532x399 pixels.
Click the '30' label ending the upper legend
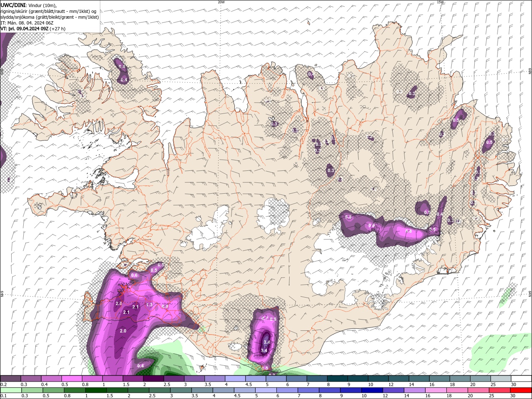514,384
